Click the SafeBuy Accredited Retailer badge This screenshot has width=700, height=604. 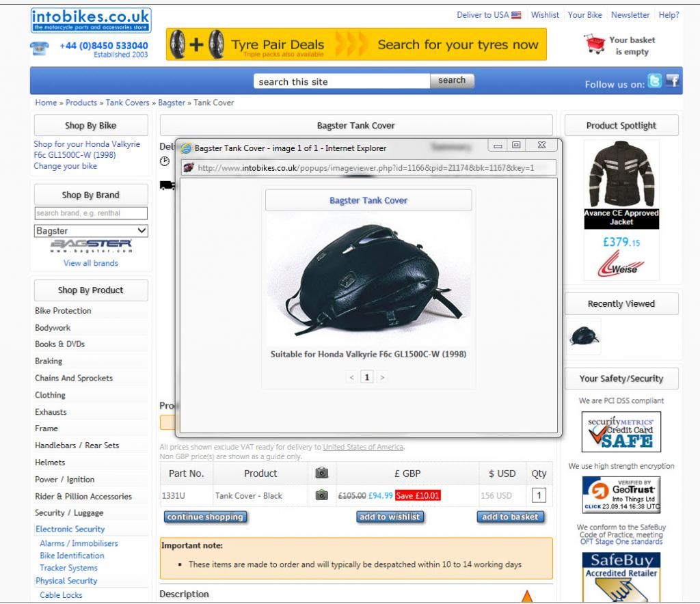tap(621, 577)
